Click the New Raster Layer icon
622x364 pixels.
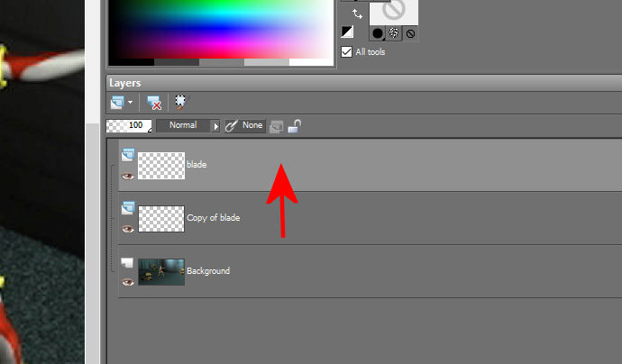(117, 103)
